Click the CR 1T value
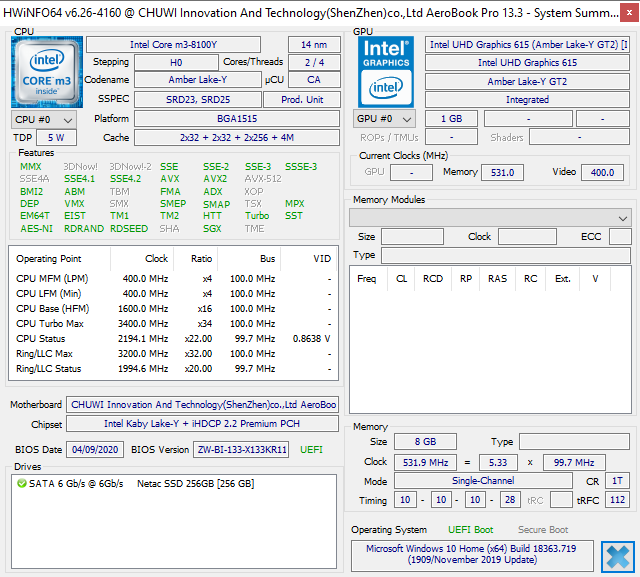 coord(617,481)
